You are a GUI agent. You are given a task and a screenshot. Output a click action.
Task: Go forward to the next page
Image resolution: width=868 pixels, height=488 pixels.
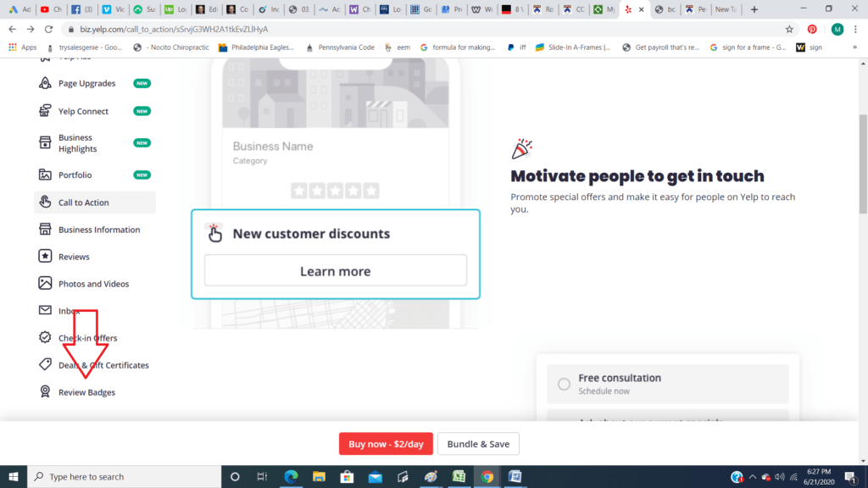pos(31,30)
